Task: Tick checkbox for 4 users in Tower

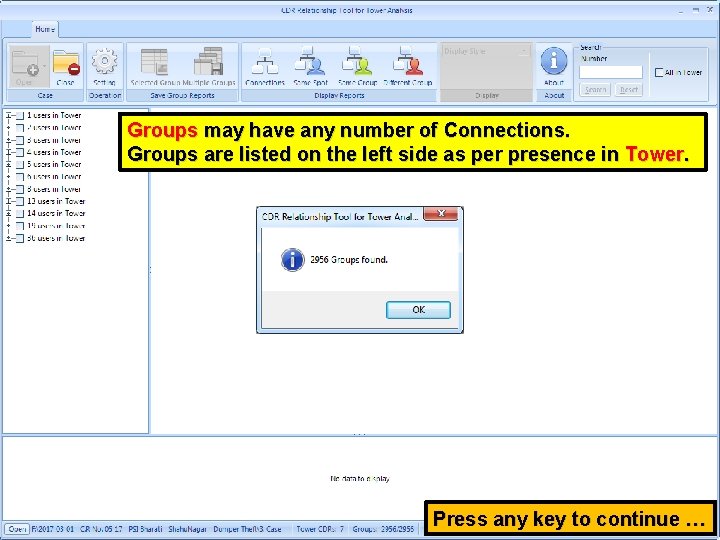Action: [20, 152]
